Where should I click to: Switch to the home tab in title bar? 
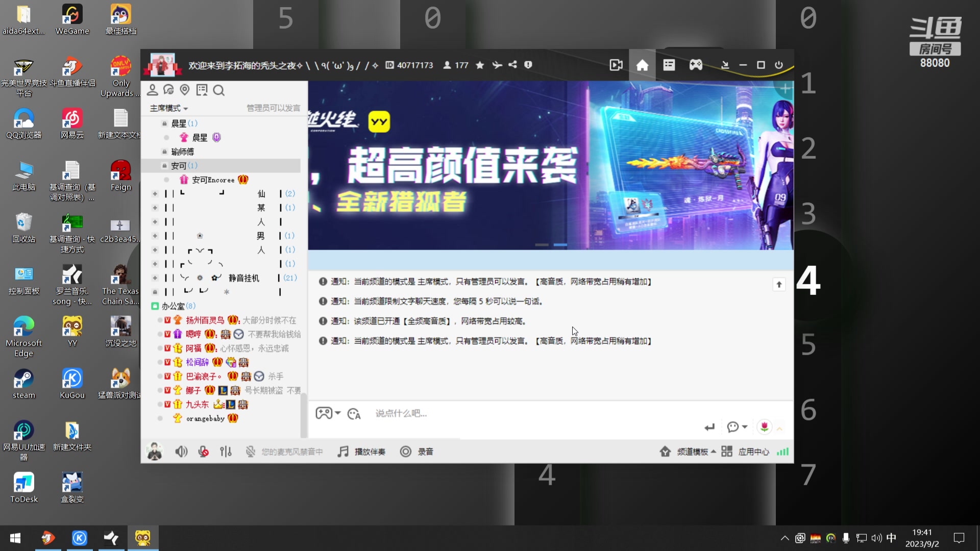[643, 65]
